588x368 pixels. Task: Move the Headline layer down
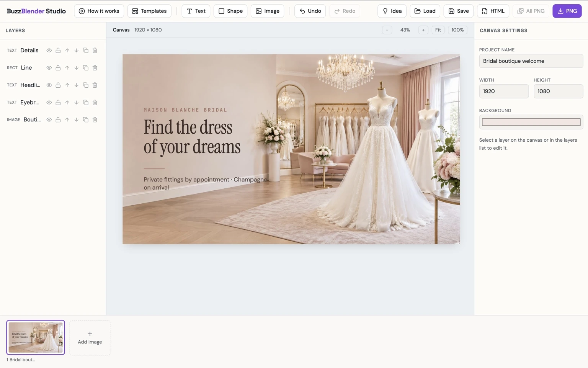pyautogui.click(x=77, y=85)
